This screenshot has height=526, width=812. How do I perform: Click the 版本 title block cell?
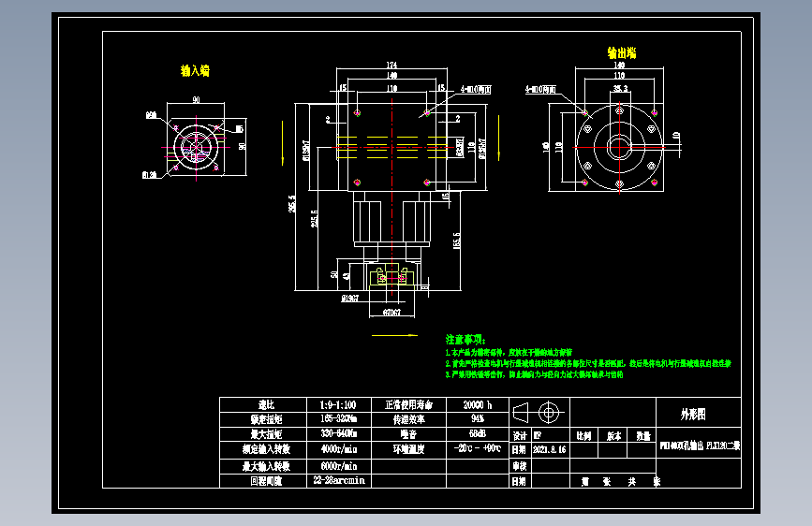click(613, 435)
